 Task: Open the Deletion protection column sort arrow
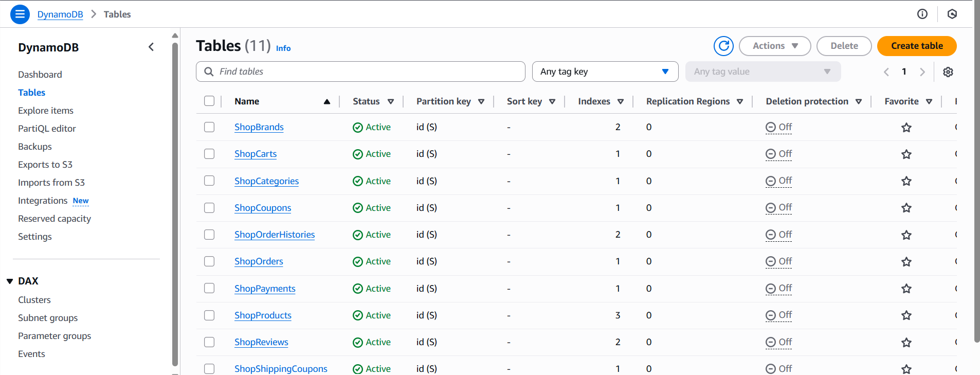point(859,102)
